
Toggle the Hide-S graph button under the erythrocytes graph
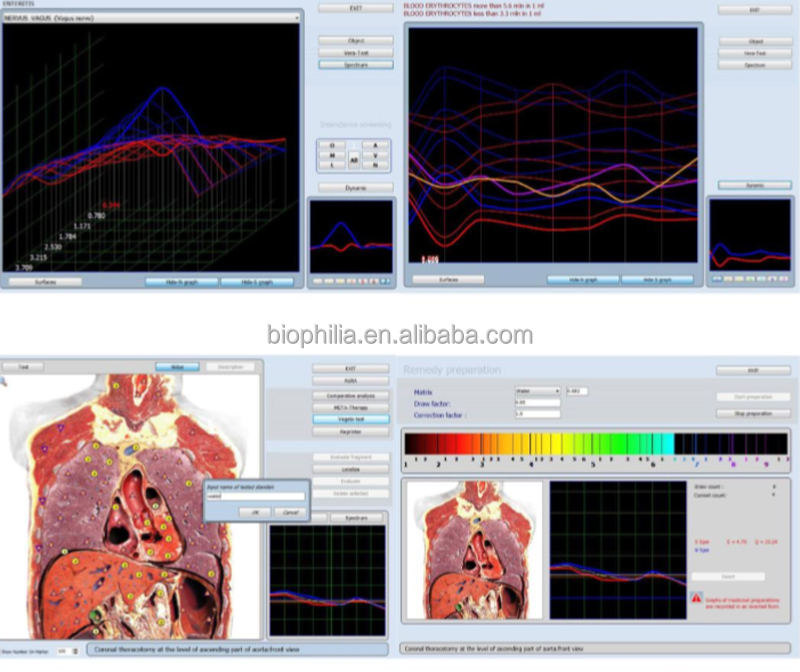pos(657,280)
